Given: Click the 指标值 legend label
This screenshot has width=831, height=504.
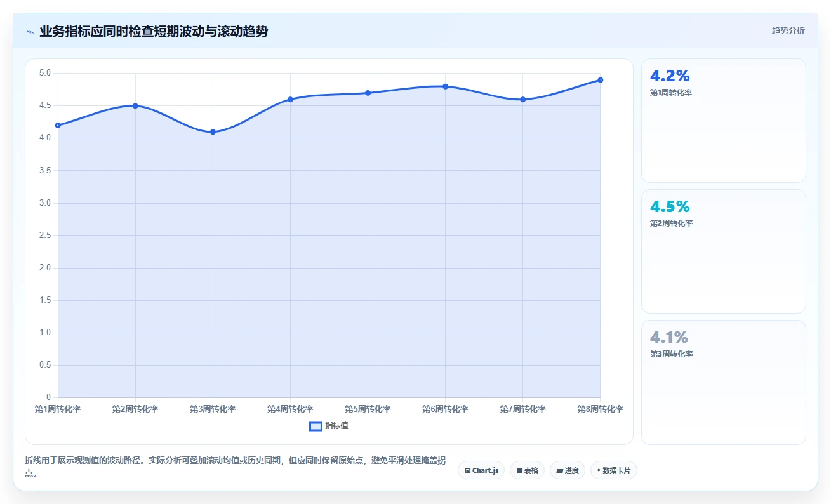Looking at the screenshot, I should pos(336,426).
